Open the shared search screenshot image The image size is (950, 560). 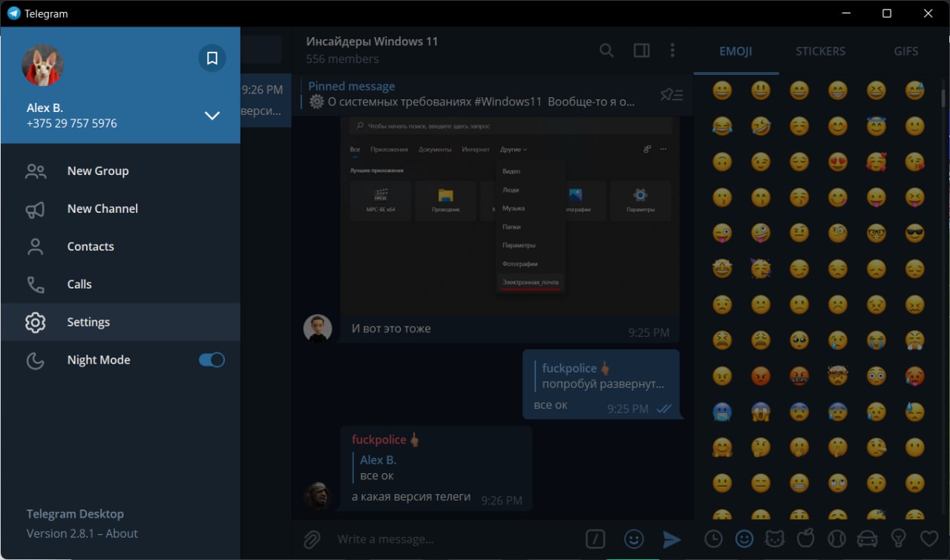click(511, 217)
